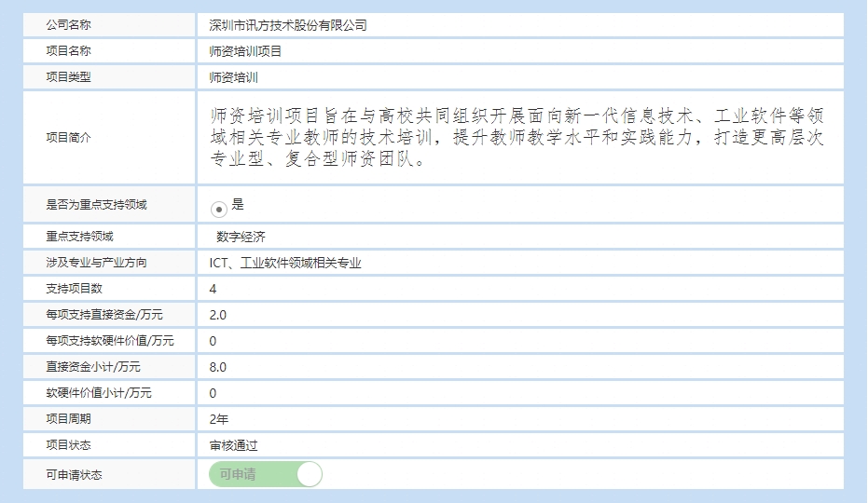Click the ICT、工业软件领域相关专业 value

pyautogui.click(x=285, y=263)
